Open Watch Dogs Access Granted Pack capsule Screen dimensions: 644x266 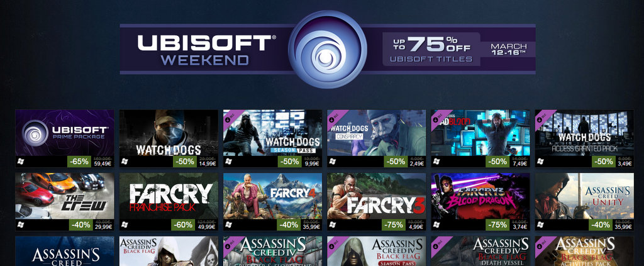[x=584, y=133]
